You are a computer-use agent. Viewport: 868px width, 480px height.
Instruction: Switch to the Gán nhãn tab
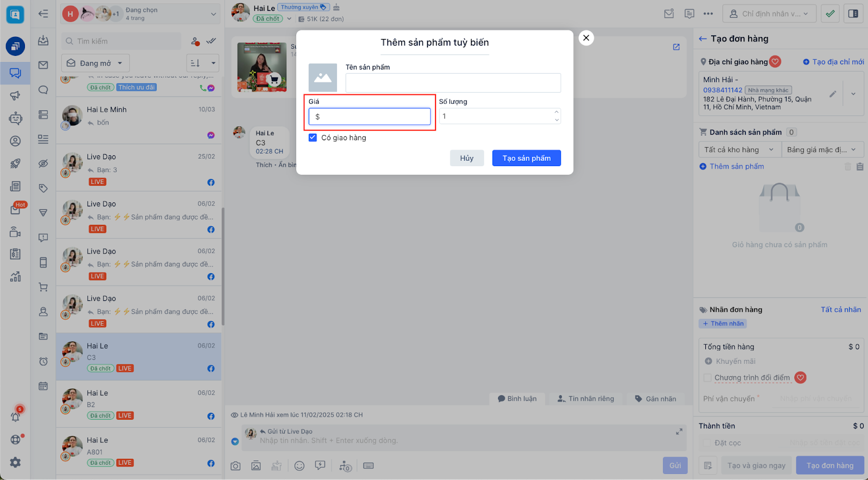coord(655,399)
